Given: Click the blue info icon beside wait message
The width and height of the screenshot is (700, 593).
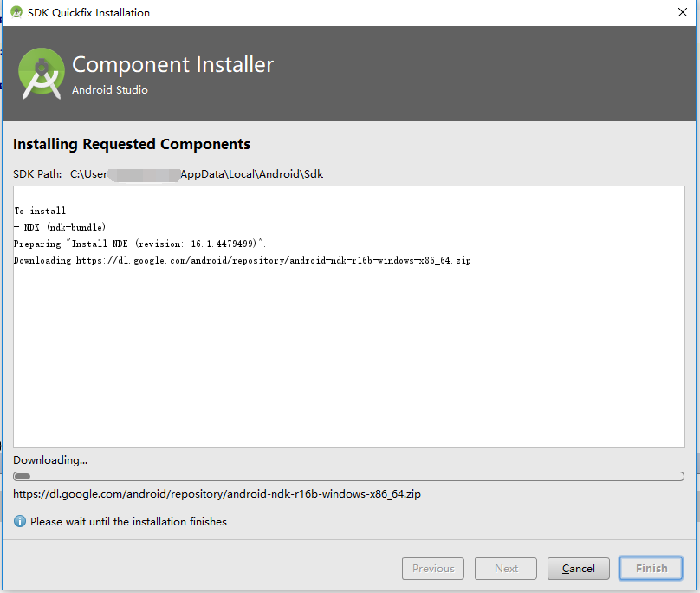Looking at the screenshot, I should (x=20, y=521).
